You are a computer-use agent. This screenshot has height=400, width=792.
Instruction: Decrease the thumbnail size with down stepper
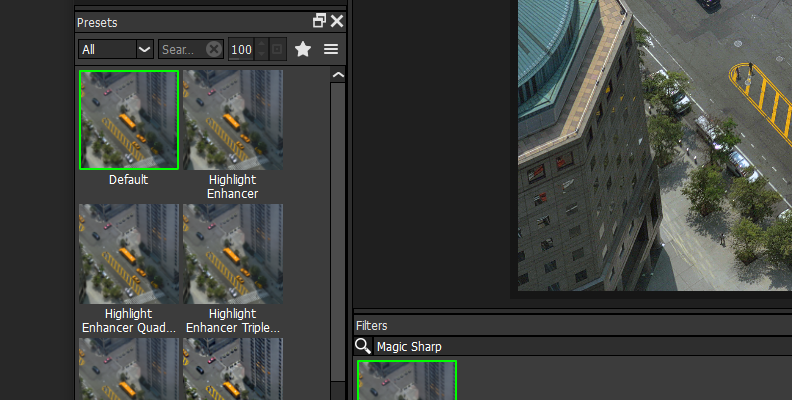[261, 54]
